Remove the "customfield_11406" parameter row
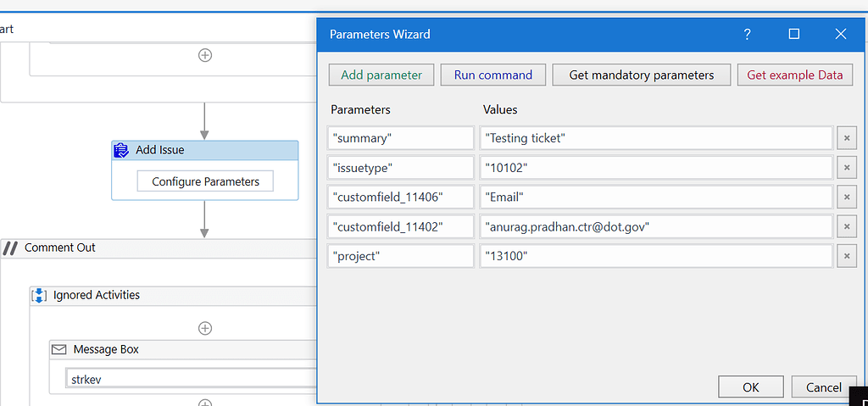The width and height of the screenshot is (868, 406). [846, 197]
